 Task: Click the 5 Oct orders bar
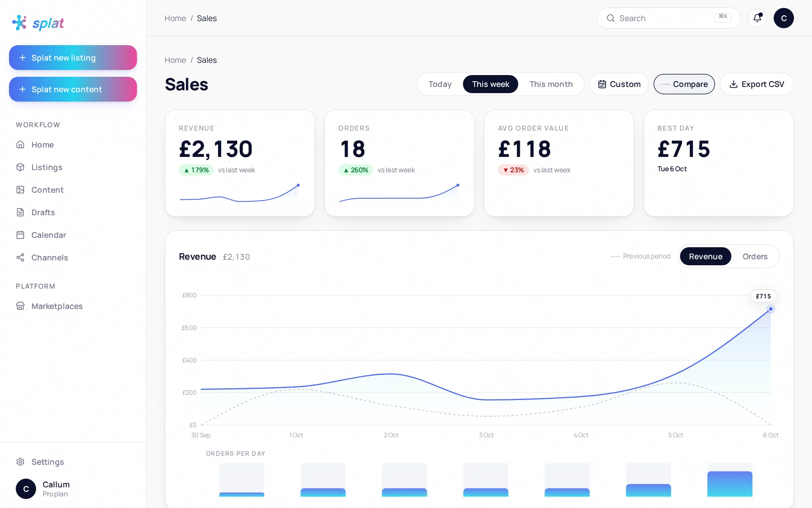(x=648, y=490)
